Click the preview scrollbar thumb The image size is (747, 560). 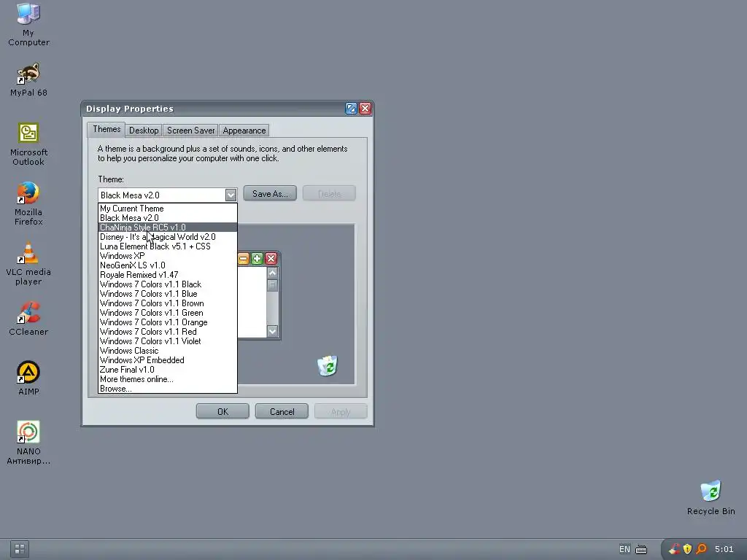click(273, 285)
